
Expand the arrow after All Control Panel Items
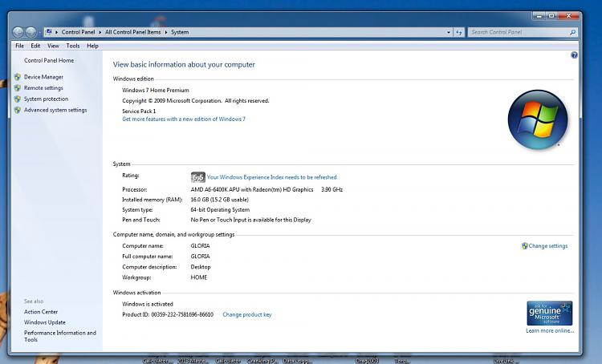[166, 32]
